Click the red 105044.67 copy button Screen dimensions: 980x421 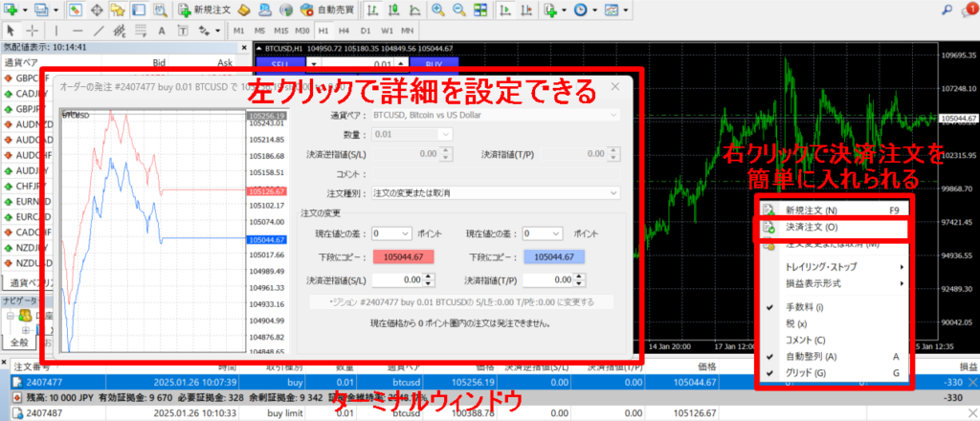pos(403,256)
